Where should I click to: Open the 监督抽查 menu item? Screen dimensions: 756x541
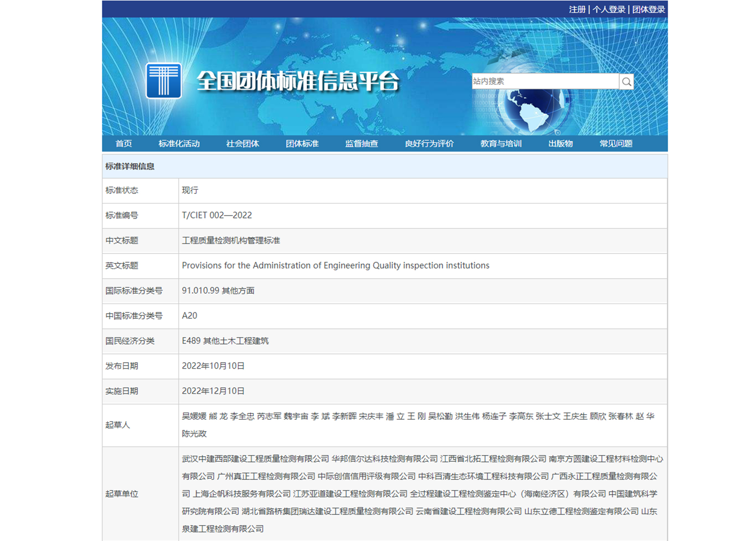coord(362,144)
